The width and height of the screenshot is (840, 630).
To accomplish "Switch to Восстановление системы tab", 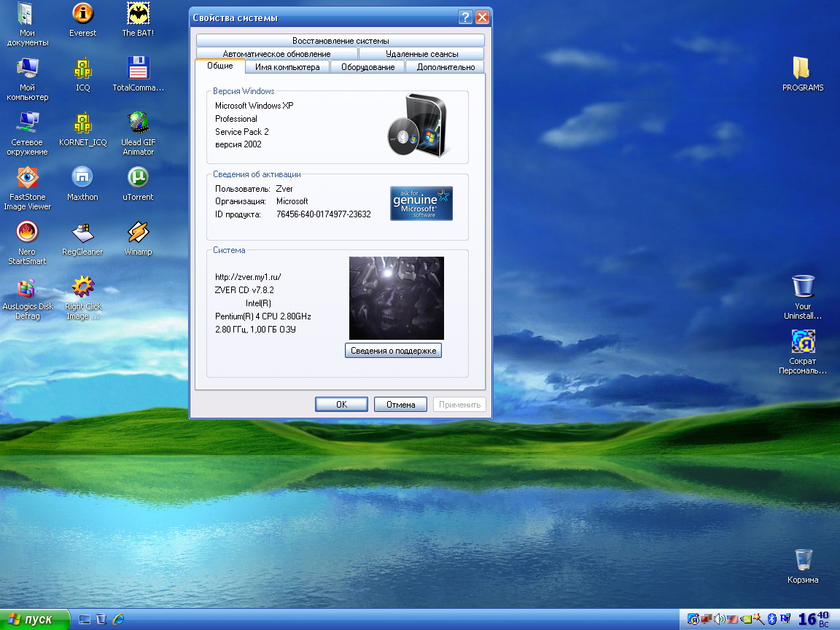I will click(x=341, y=41).
